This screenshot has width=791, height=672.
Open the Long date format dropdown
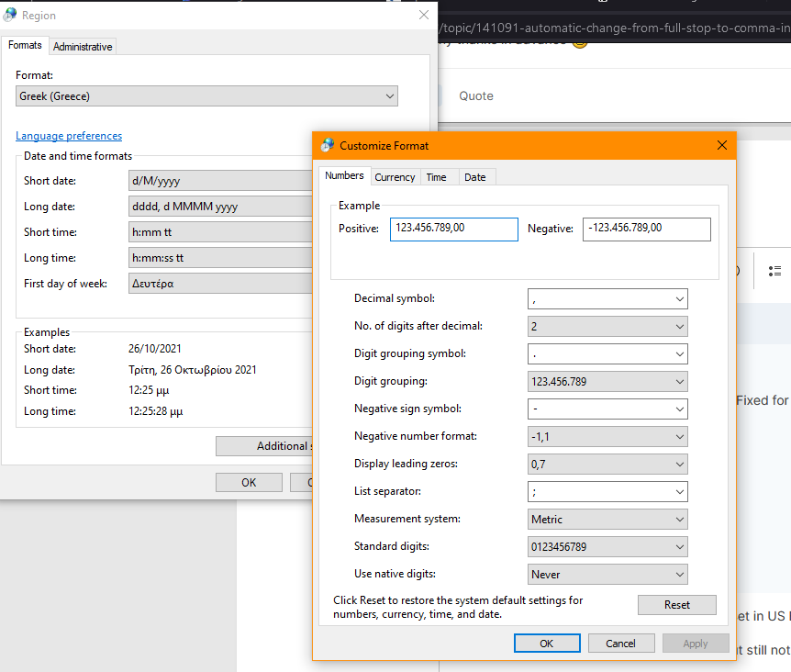click(x=220, y=207)
